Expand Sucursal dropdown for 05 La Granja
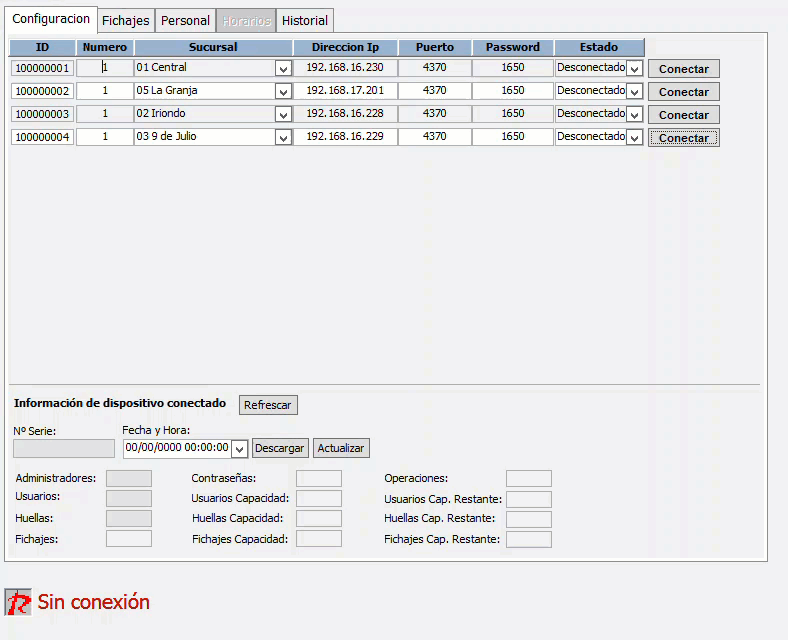Image resolution: width=788 pixels, height=640 pixels. [283, 91]
